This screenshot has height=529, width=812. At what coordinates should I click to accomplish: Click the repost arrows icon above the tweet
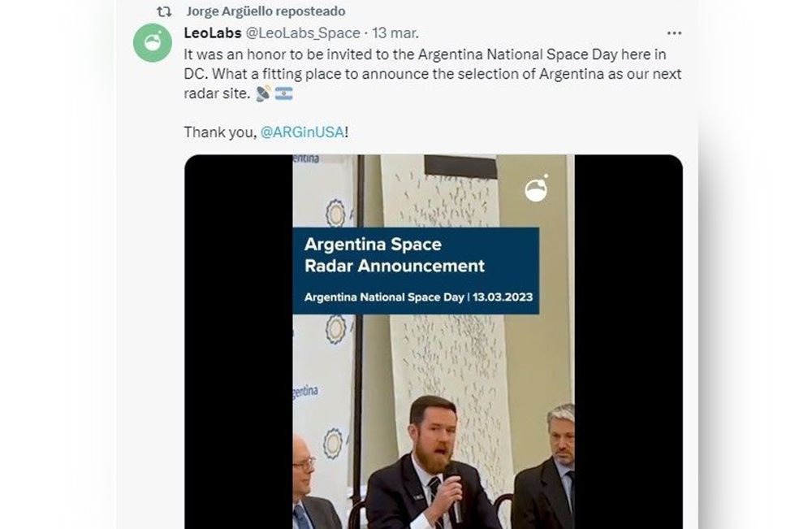click(163, 12)
